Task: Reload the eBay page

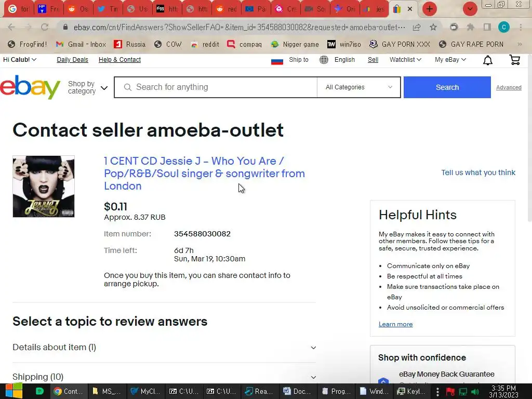Action: click(45, 27)
